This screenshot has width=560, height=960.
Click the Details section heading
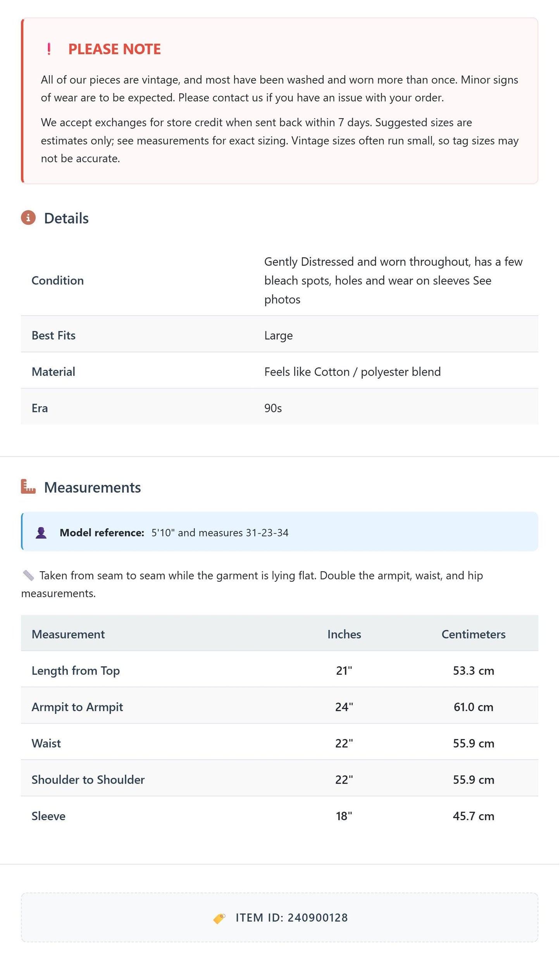click(66, 218)
